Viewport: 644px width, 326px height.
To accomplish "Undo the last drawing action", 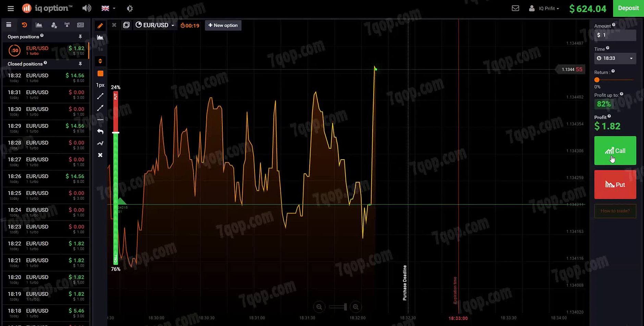I will click(x=100, y=131).
